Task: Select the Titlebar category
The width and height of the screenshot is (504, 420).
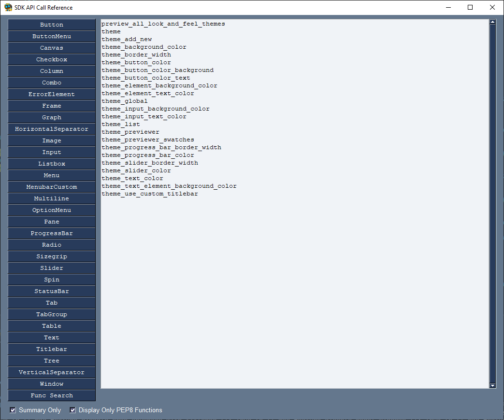Action: point(51,349)
